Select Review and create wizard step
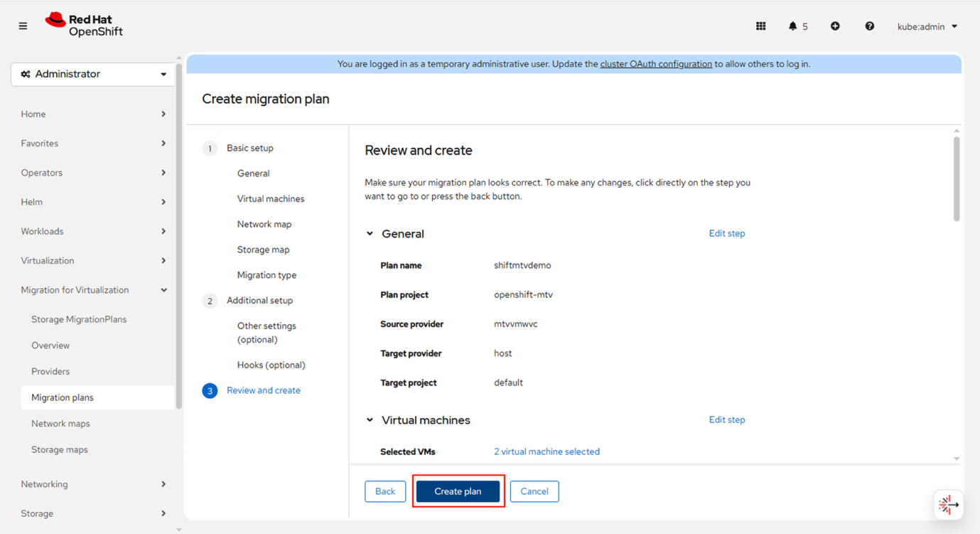The height and width of the screenshot is (534, 980). [264, 390]
